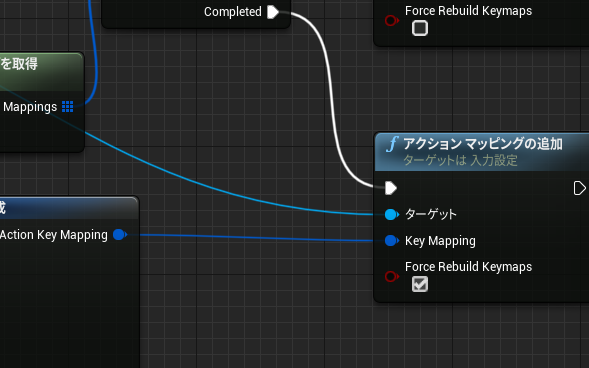The image size is (589, 368).
Task: Select the node header ending with を取得
Action: click(x=41, y=71)
